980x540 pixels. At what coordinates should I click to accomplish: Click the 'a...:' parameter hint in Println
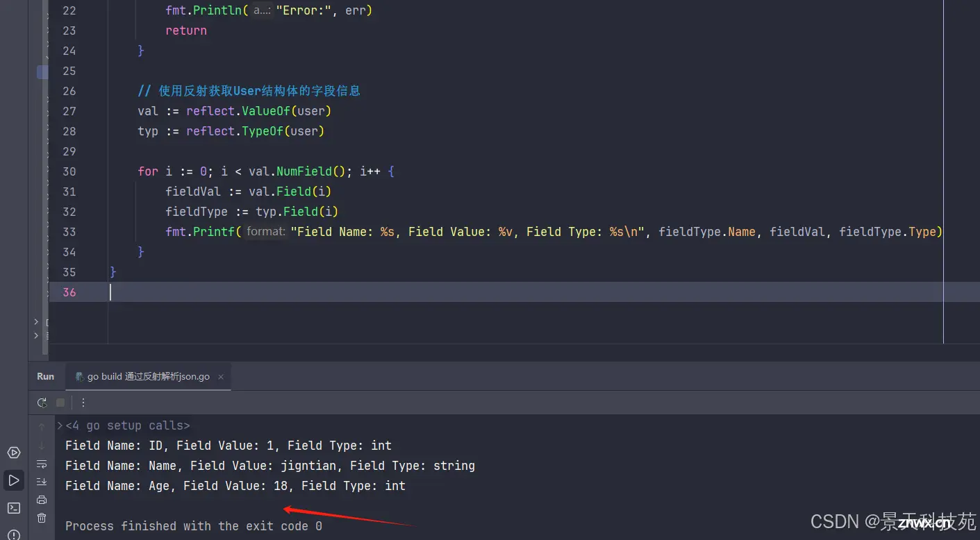pos(262,10)
